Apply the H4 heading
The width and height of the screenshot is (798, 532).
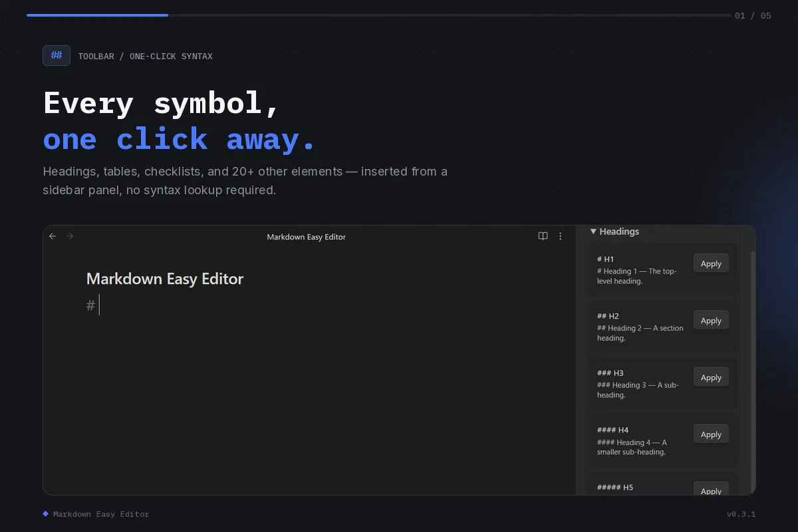coord(711,434)
